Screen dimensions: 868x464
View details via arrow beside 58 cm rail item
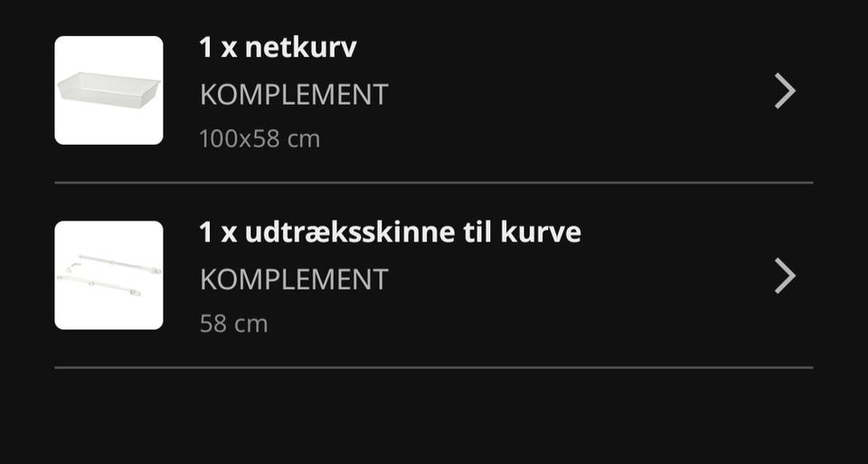click(785, 276)
